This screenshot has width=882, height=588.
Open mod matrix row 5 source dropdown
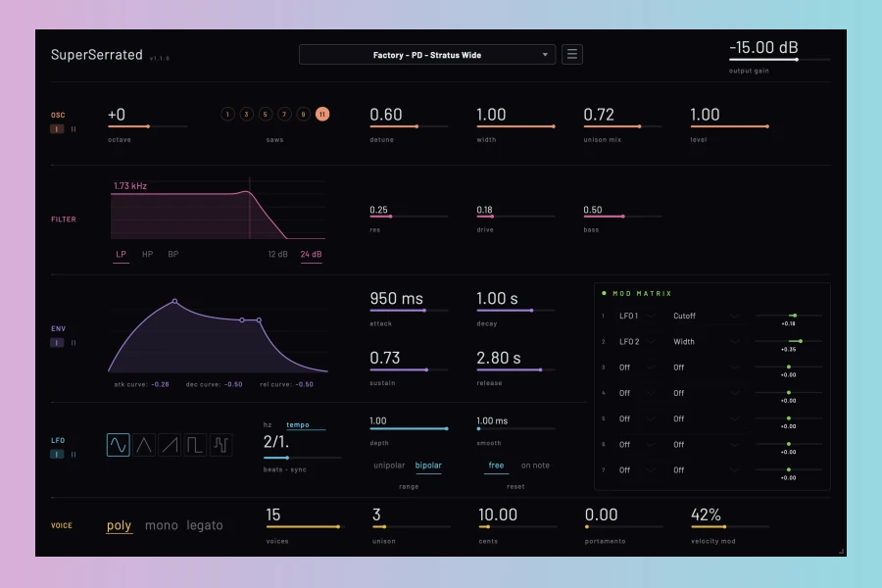(x=637, y=419)
